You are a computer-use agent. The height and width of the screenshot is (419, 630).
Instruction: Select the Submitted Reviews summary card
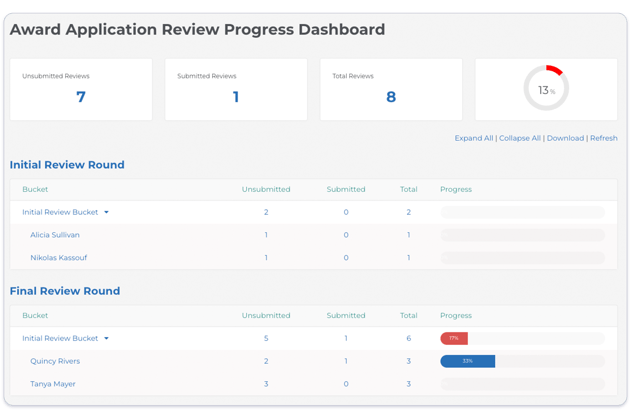(236, 90)
